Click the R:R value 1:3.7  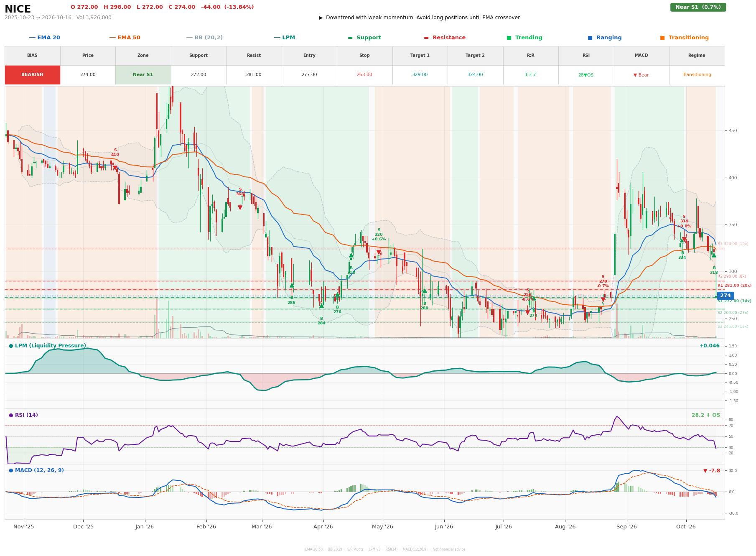click(x=530, y=75)
